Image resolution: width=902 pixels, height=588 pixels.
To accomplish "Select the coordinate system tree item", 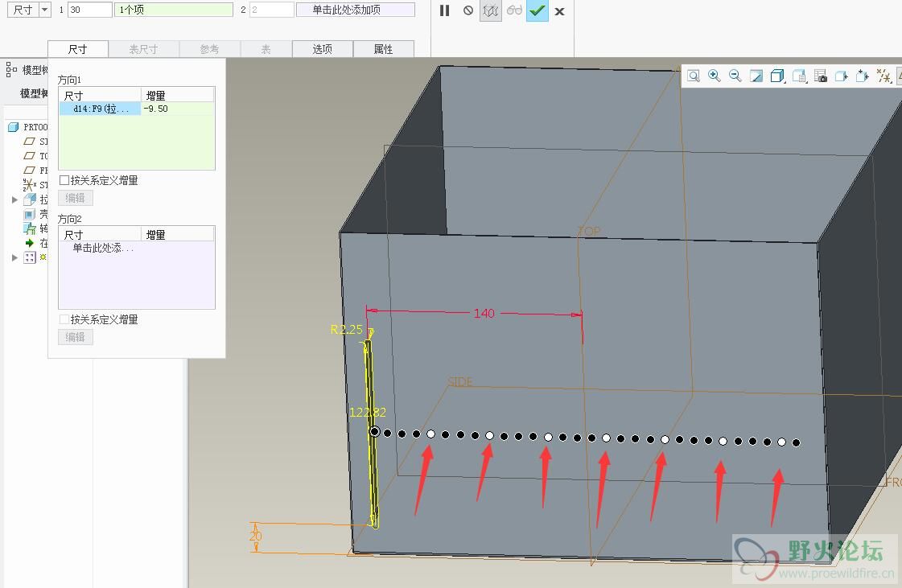I will (x=35, y=185).
